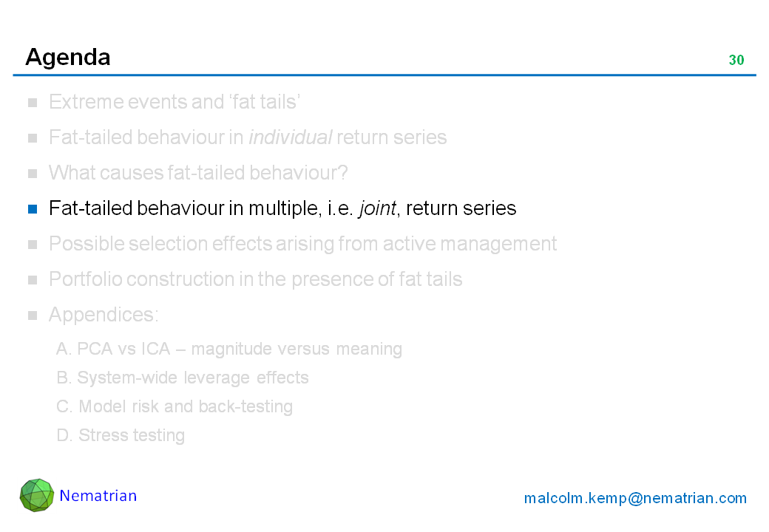Click the Nematrian polyhedron logo icon
The width and height of the screenshot is (769, 532).
[36, 495]
